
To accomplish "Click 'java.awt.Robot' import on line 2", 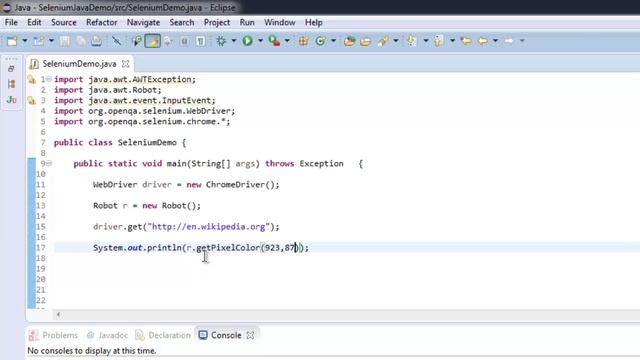I will tap(122, 90).
